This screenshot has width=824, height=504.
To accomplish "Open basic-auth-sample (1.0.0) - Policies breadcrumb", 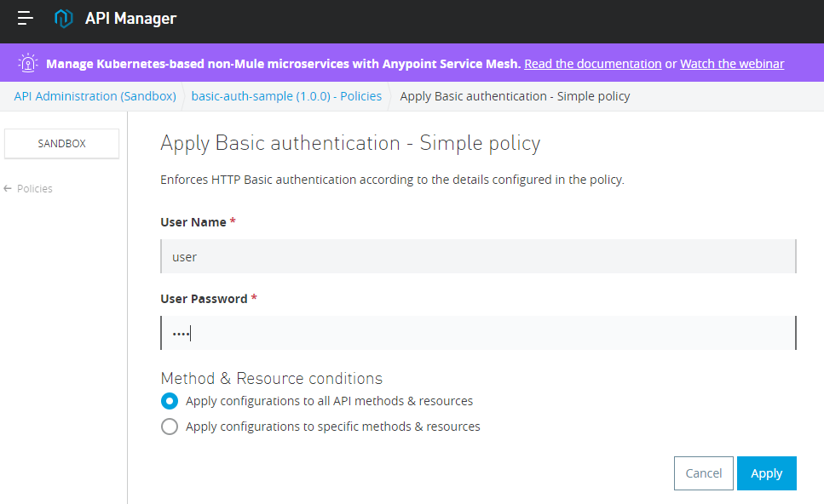I will pyautogui.click(x=286, y=96).
